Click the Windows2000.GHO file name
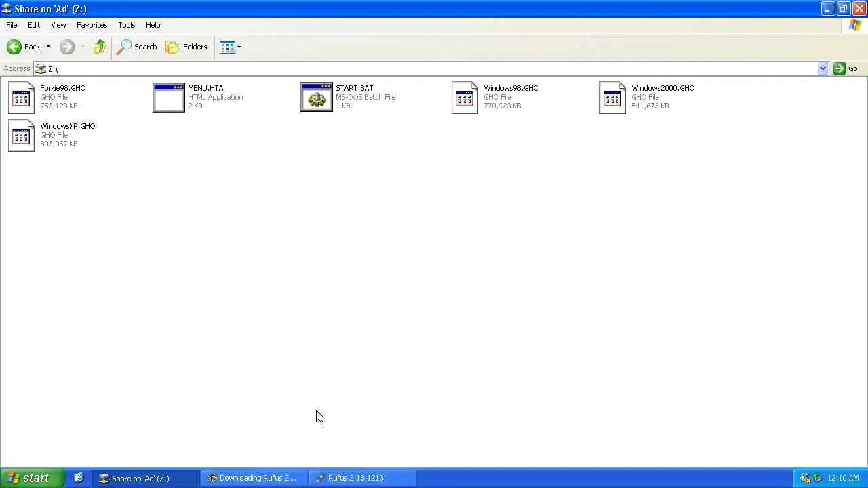 (663, 88)
